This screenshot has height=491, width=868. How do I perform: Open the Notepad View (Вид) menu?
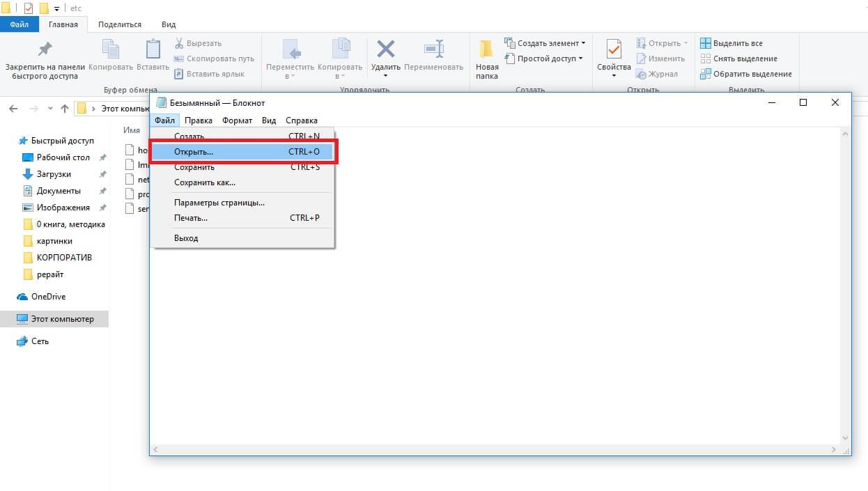pyautogui.click(x=269, y=120)
